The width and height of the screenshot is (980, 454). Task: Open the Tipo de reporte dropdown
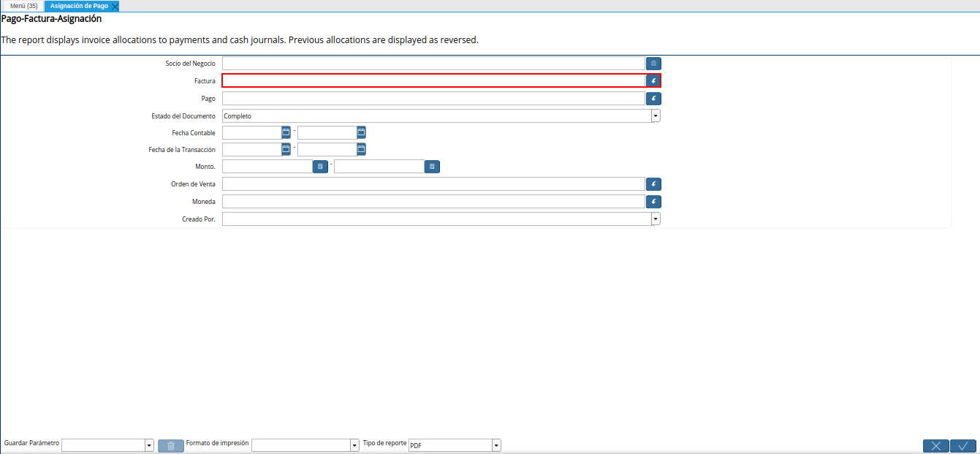[x=496, y=445]
